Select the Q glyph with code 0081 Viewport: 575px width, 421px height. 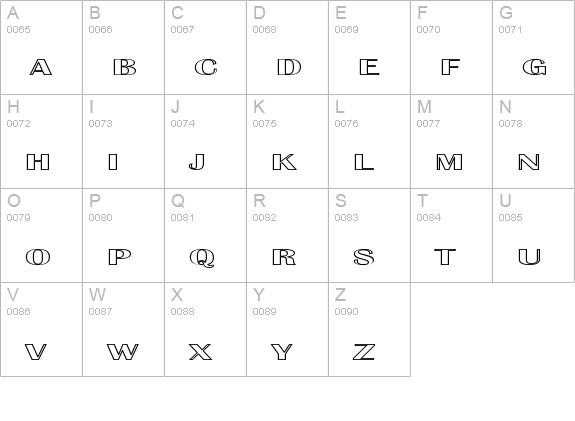pyautogui.click(x=202, y=258)
